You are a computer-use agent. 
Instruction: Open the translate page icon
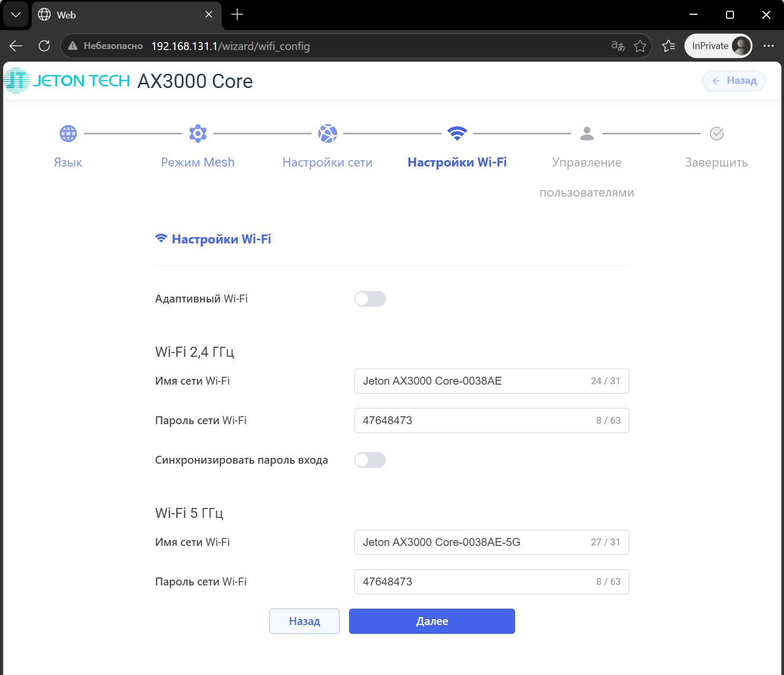(x=618, y=46)
